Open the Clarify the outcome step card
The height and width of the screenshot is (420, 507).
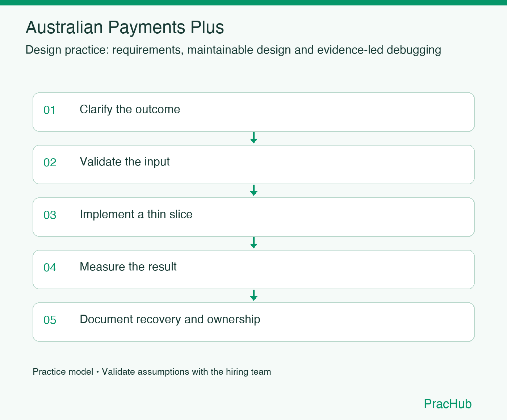[x=253, y=112]
